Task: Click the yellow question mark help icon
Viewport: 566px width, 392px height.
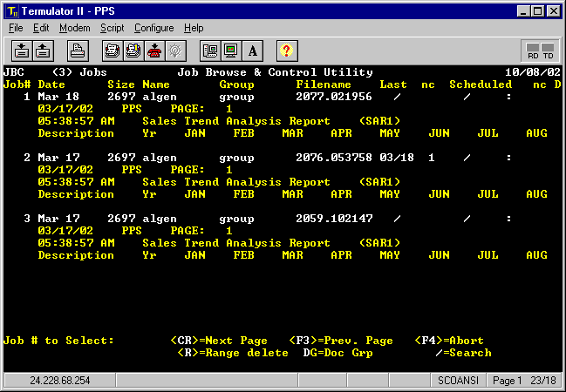Action: point(287,51)
